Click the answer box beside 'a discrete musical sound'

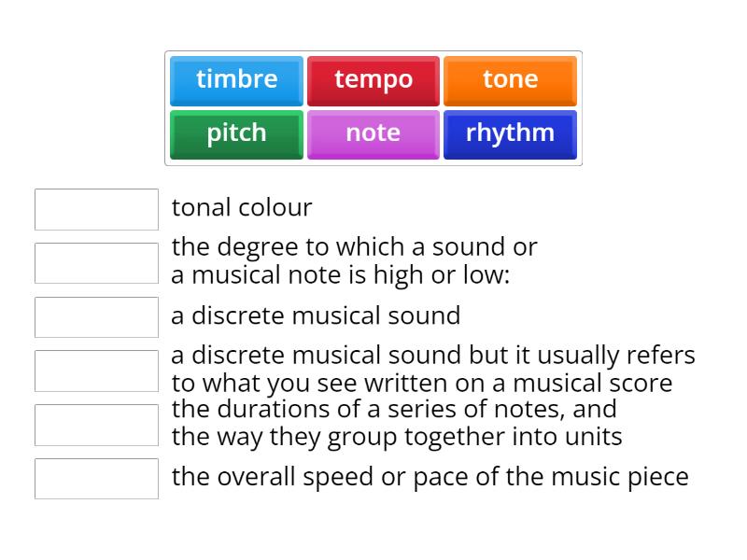click(96, 316)
